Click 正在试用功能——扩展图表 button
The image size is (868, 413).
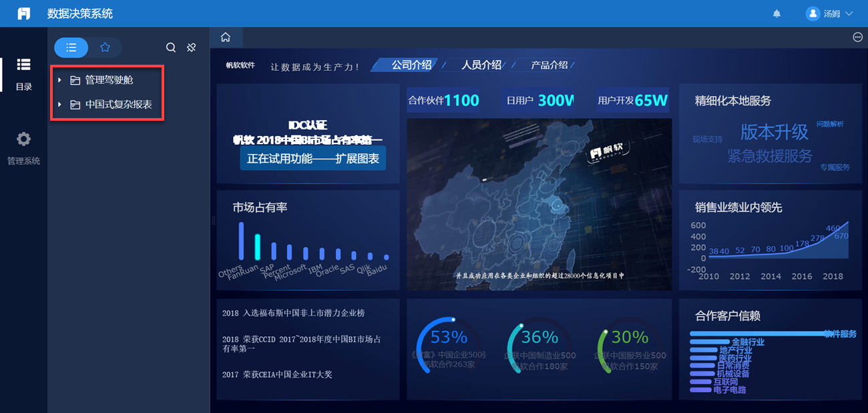tap(313, 159)
